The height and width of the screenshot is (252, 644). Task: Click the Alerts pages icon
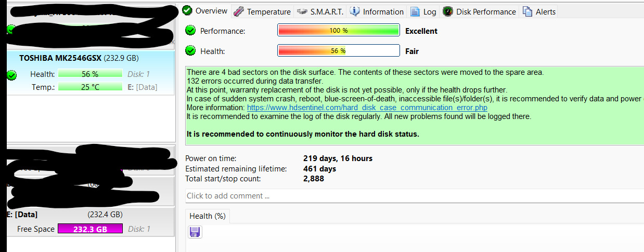(x=527, y=11)
